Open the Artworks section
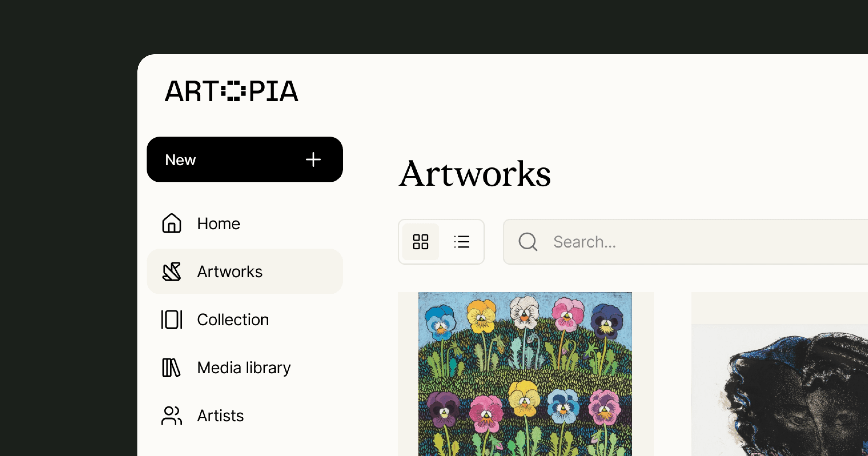The width and height of the screenshot is (868, 456). (x=230, y=271)
